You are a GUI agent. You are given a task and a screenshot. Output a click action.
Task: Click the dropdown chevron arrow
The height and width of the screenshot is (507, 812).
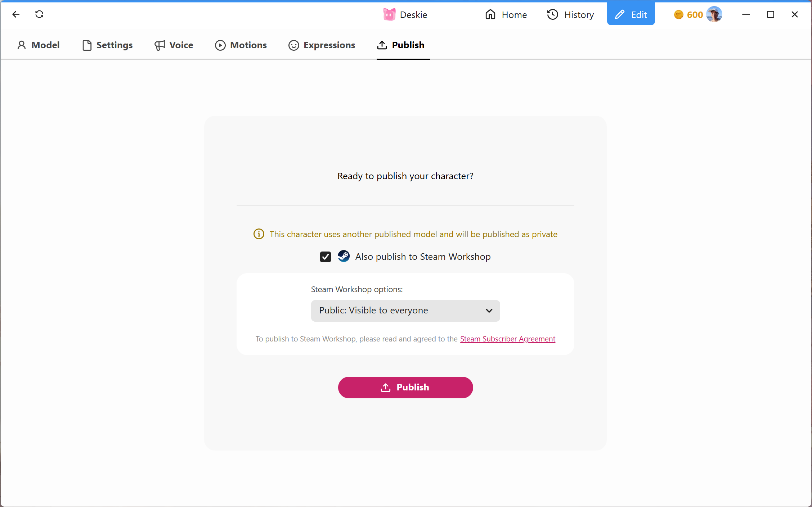[x=489, y=311]
